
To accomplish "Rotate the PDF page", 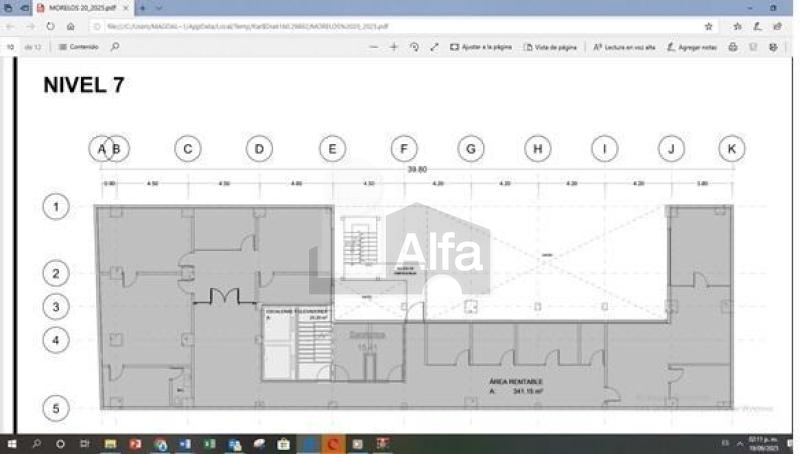I will coord(414,47).
